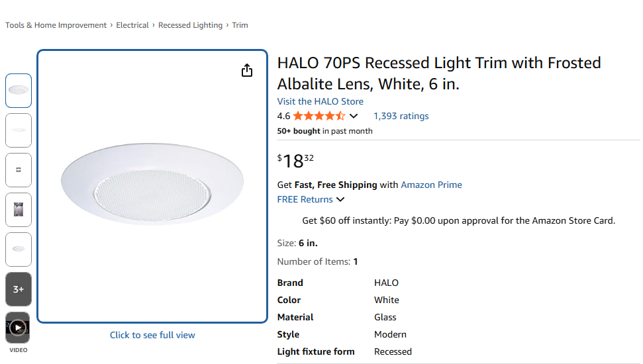The image size is (643, 364).
Task: Click to see full view link
Action: tap(152, 335)
